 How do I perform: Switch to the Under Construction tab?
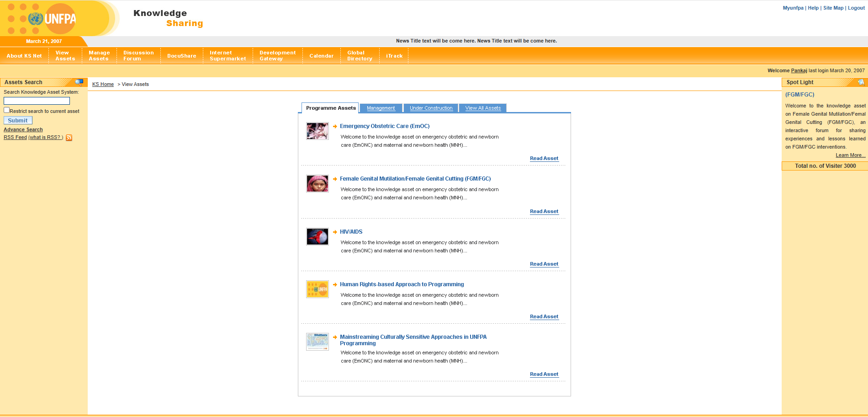click(x=431, y=108)
